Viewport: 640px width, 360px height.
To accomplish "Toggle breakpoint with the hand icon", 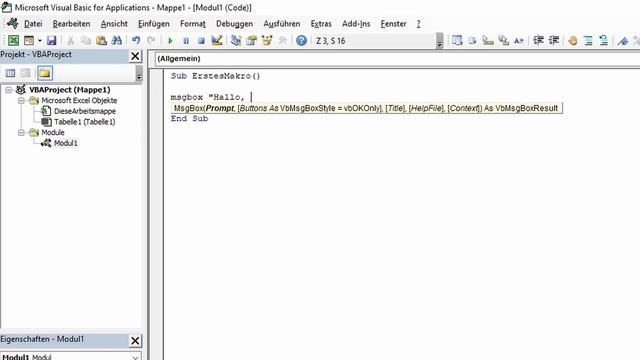I will 573,40.
